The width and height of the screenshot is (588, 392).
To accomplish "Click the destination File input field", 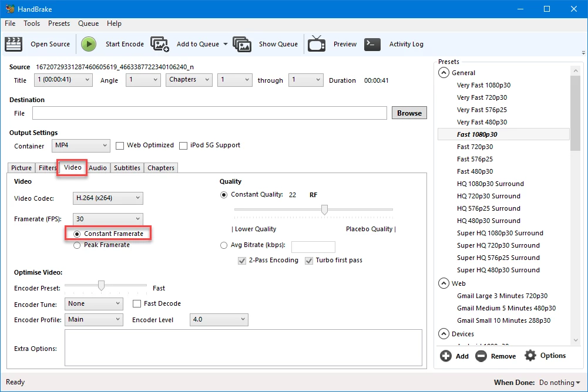I will coord(210,113).
